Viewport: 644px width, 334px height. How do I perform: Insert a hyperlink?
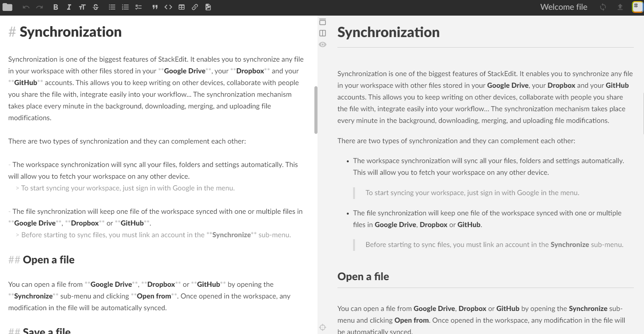pos(195,7)
